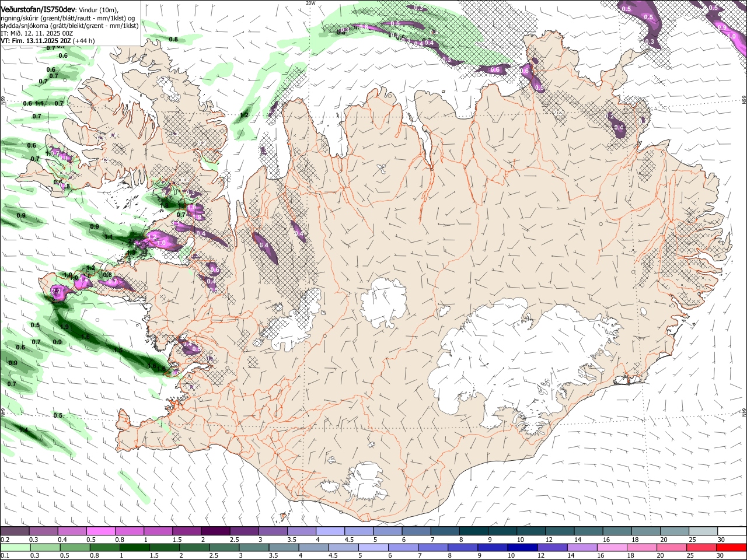Click the '1.9' rain value on the map

point(64,327)
